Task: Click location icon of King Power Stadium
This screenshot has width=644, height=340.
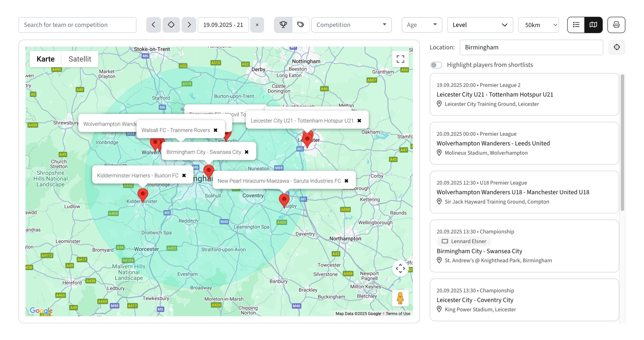Action: [439, 309]
